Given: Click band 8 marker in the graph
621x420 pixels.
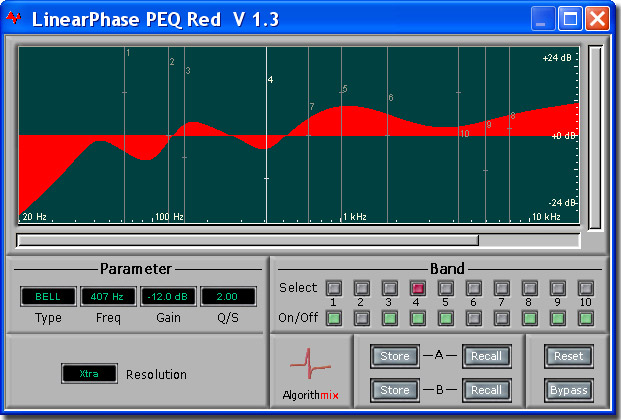Looking at the screenshot, I should coord(513,116).
